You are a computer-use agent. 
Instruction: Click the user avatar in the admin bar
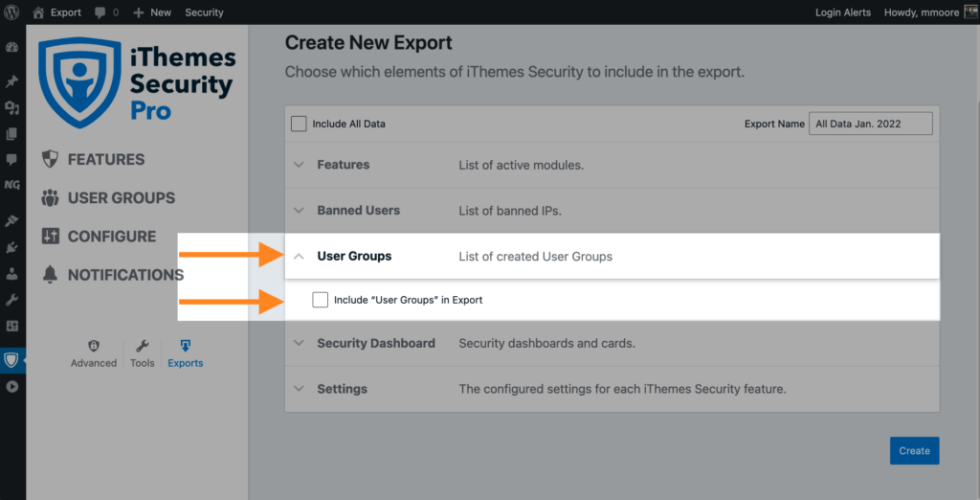tap(970, 11)
